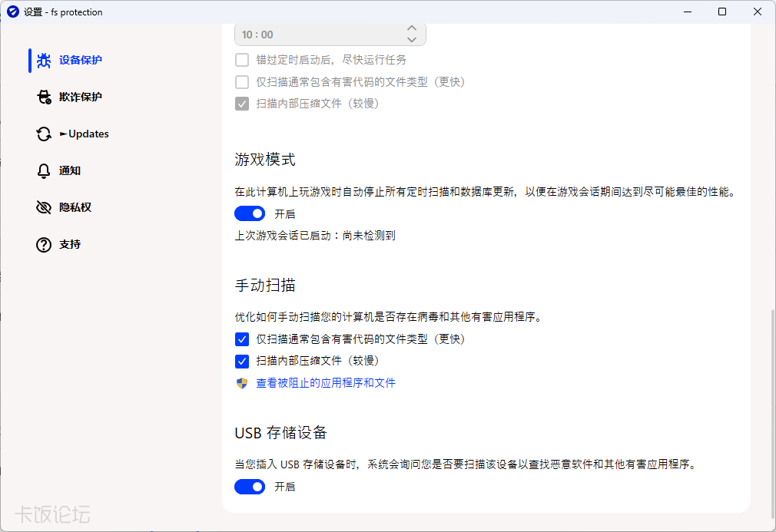The image size is (776, 532).
Task: Click the 支持 question mark icon
Action: click(44, 245)
